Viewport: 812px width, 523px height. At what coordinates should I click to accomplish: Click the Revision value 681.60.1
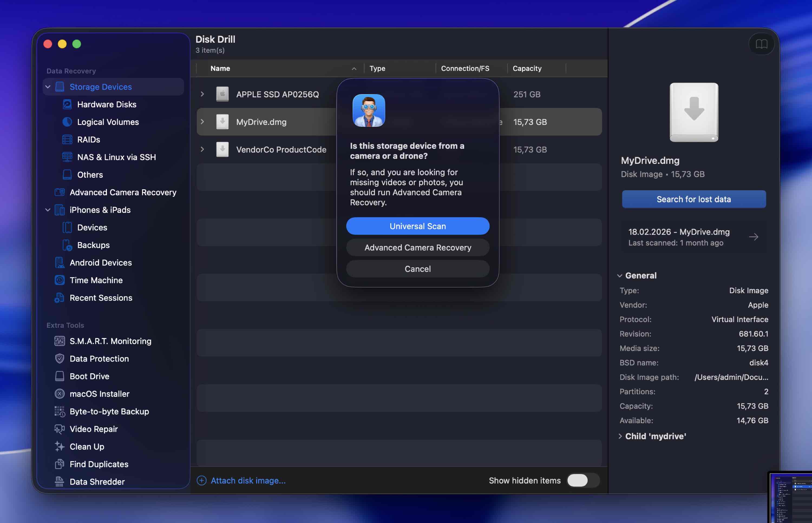[x=753, y=334]
